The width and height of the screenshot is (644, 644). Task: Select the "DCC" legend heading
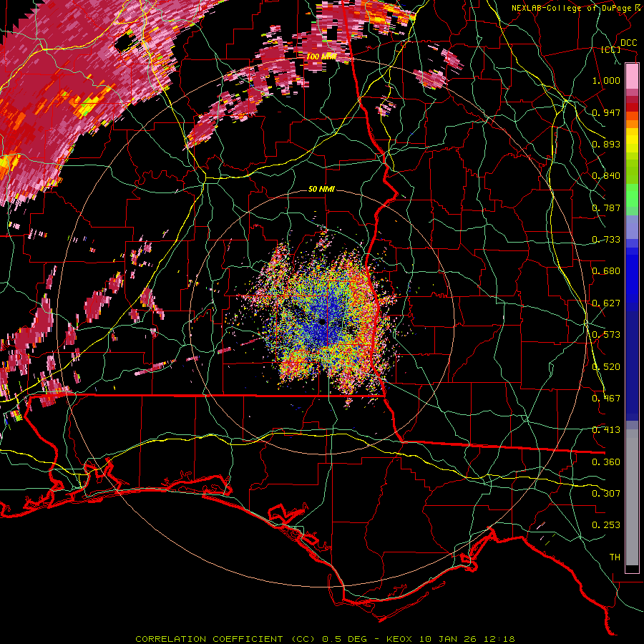[628, 43]
